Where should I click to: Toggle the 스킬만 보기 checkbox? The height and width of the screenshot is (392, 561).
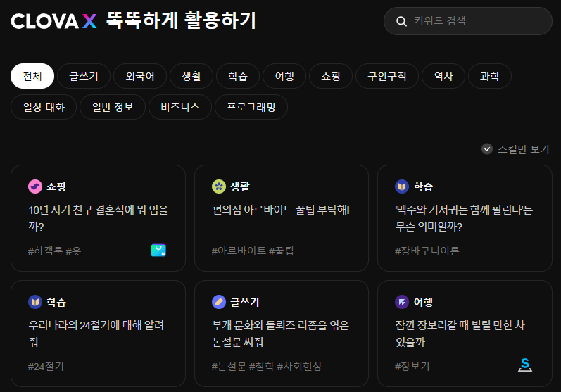point(487,149)
